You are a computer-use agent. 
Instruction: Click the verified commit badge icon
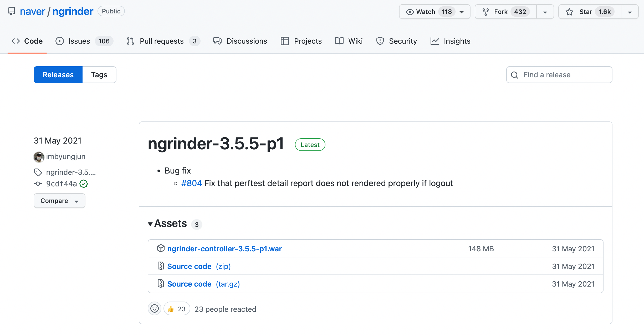point(84,184)
